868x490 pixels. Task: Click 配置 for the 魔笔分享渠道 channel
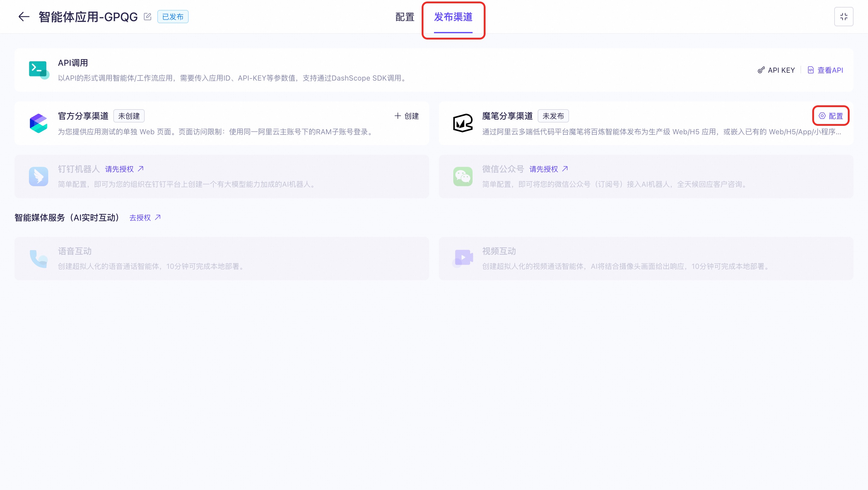831,116
